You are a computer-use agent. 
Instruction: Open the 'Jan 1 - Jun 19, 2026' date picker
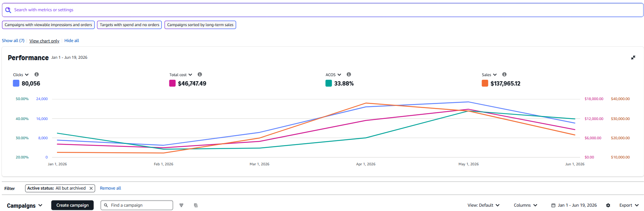click(574, 205)
